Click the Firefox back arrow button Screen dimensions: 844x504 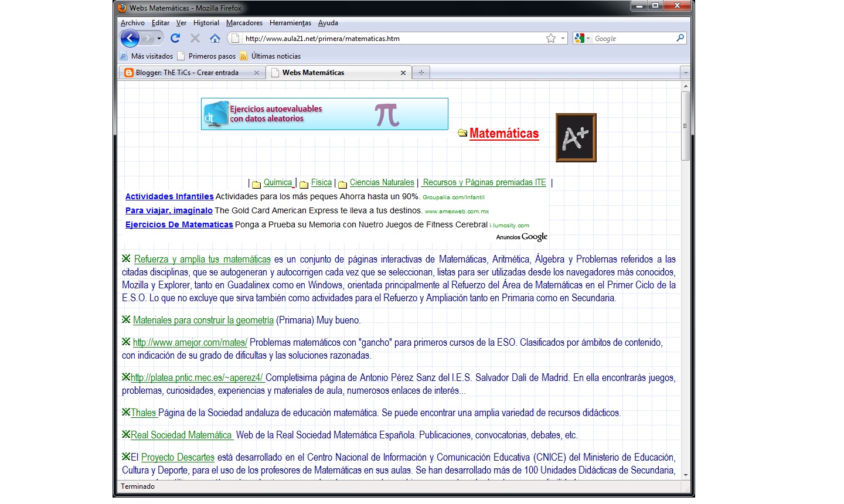pos(130,39)
